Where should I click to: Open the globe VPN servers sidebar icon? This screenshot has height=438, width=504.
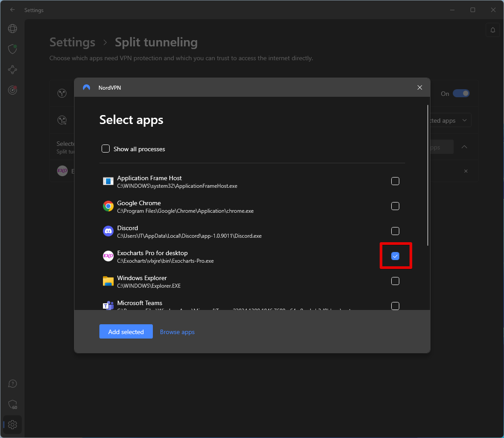(12, 29)
